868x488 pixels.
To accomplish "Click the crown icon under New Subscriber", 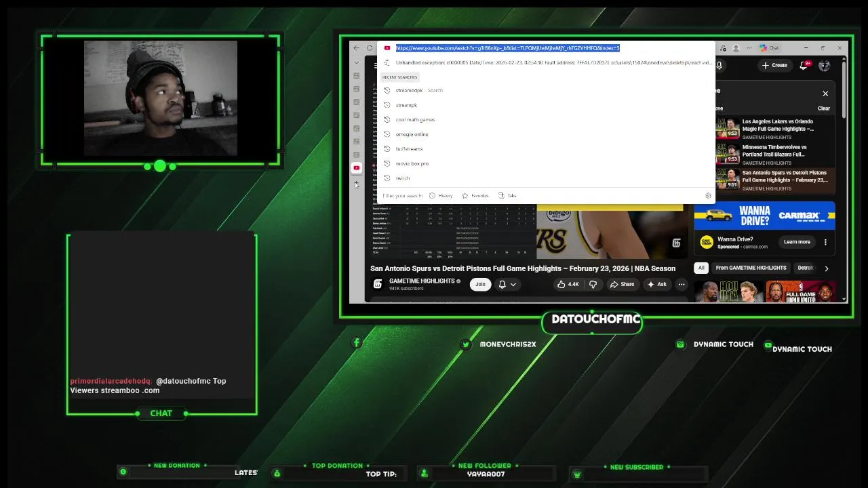I will tap(577, 474).
